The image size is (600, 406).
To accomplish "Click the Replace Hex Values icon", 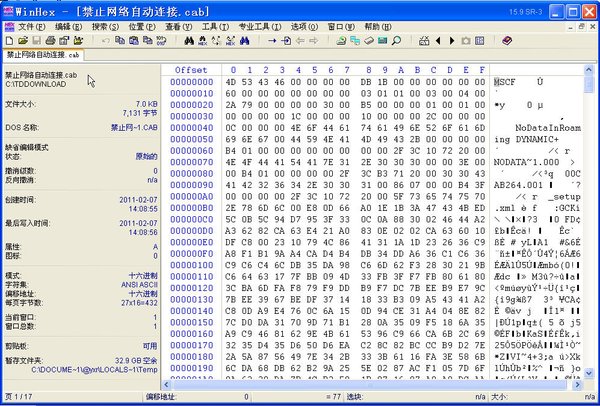I will click(230, 41).
